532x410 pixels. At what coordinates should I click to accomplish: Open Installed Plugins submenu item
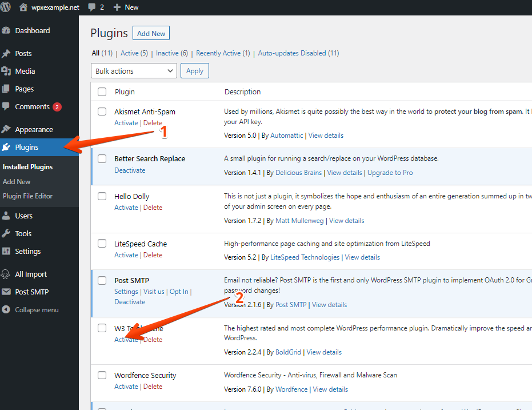pyautogui.click(x=28, y=167)
